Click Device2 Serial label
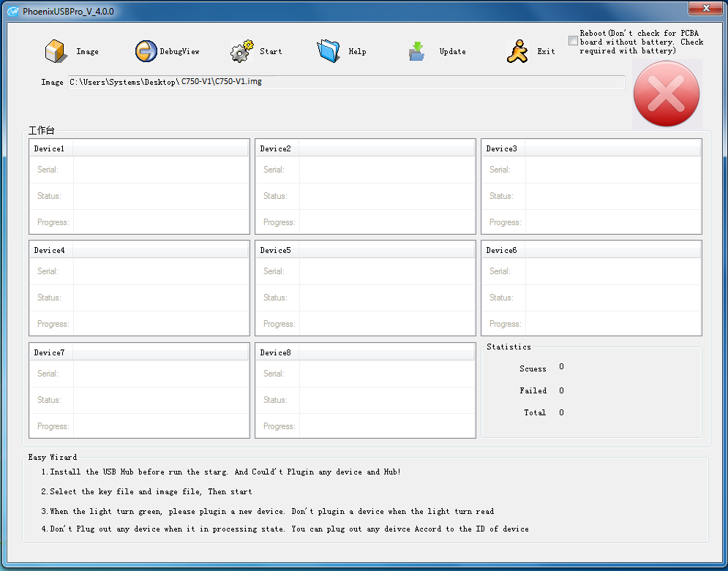This screenshot has width=728, height=571. pos(274,170)
